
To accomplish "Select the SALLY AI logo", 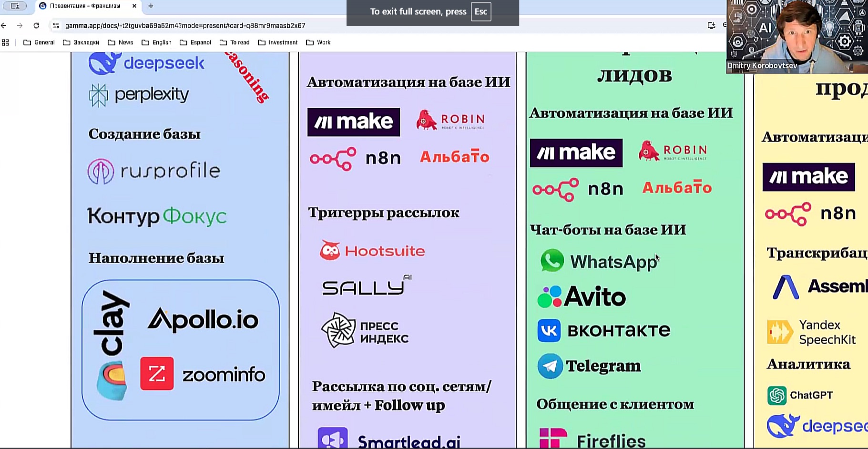I will tap(367, 286).
